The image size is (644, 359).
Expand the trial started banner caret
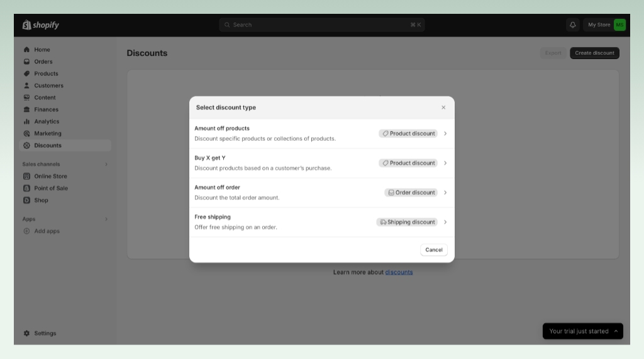[616, 331]
